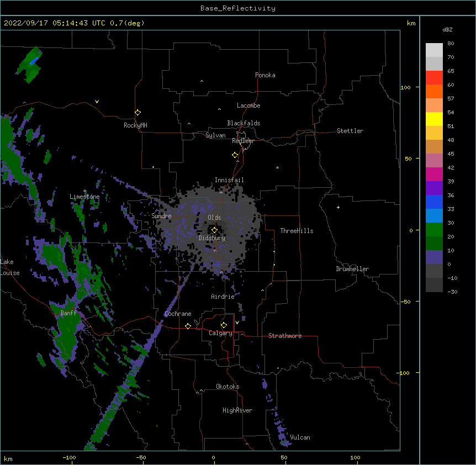Click the Stettler city label

(350, 131)
